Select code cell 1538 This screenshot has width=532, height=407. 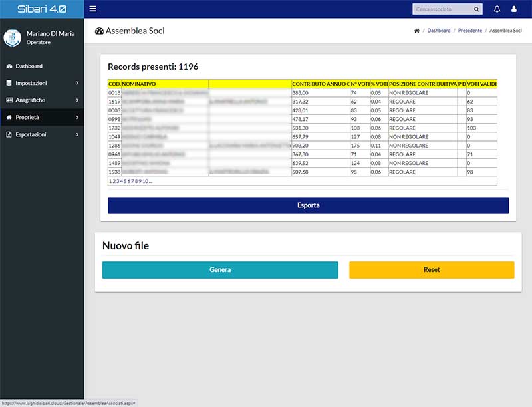click(114, 172)
